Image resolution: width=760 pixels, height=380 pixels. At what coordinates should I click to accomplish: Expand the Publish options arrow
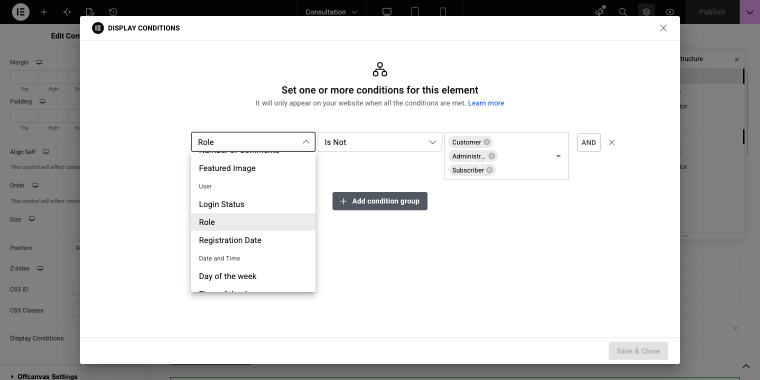750,12
